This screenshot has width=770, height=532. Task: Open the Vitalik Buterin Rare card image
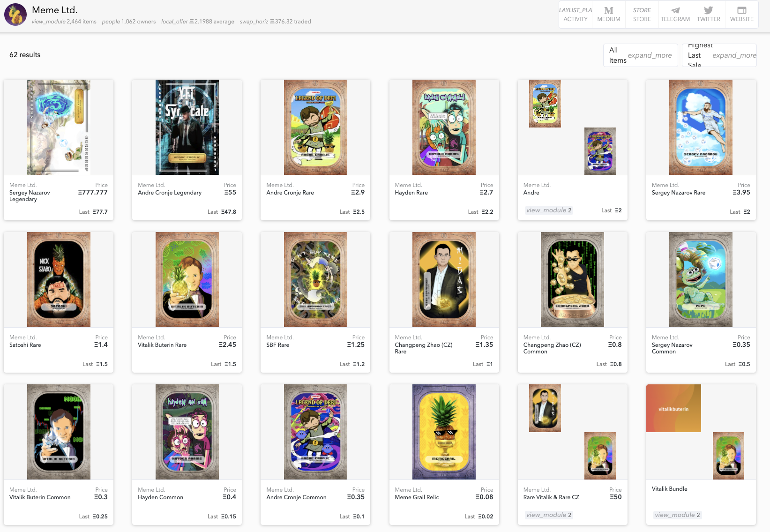pyautogui.click(x=187, y=279)
